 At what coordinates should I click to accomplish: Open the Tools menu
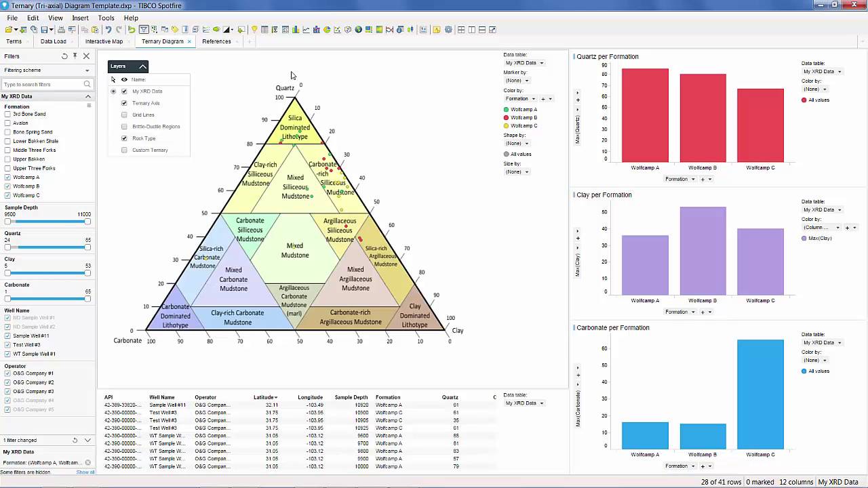[106, 18]
